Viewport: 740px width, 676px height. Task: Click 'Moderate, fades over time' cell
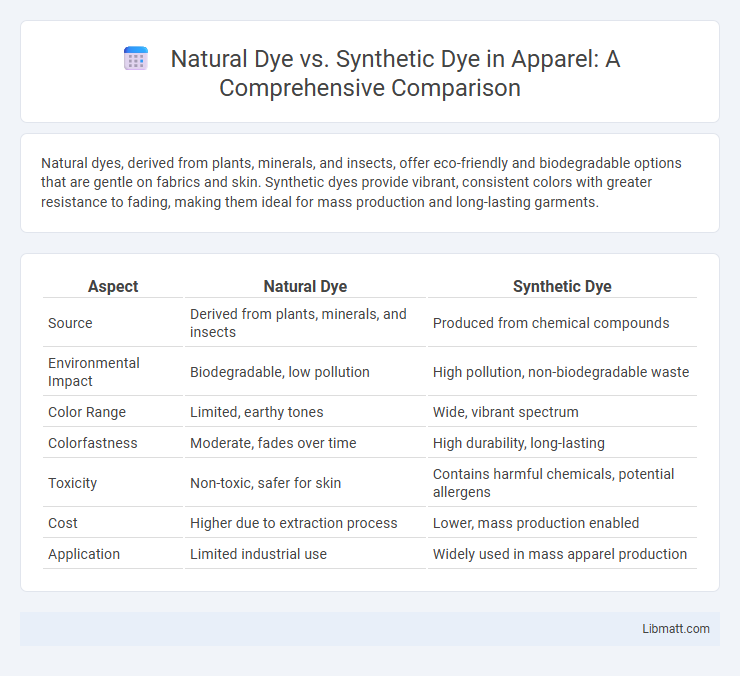(x=273, y=443)
